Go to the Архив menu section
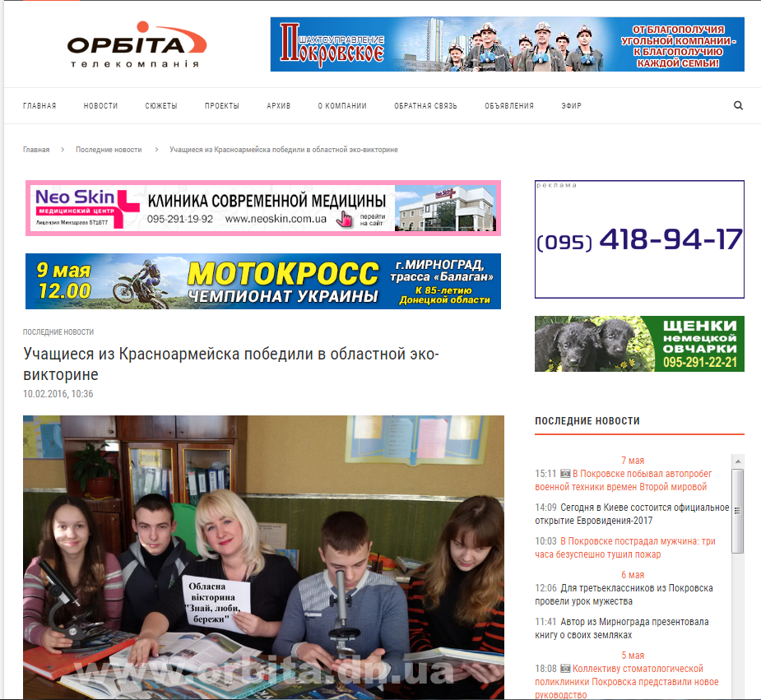Screen dimensions: 761x700 pyautogui.click(x=279, y=106)
